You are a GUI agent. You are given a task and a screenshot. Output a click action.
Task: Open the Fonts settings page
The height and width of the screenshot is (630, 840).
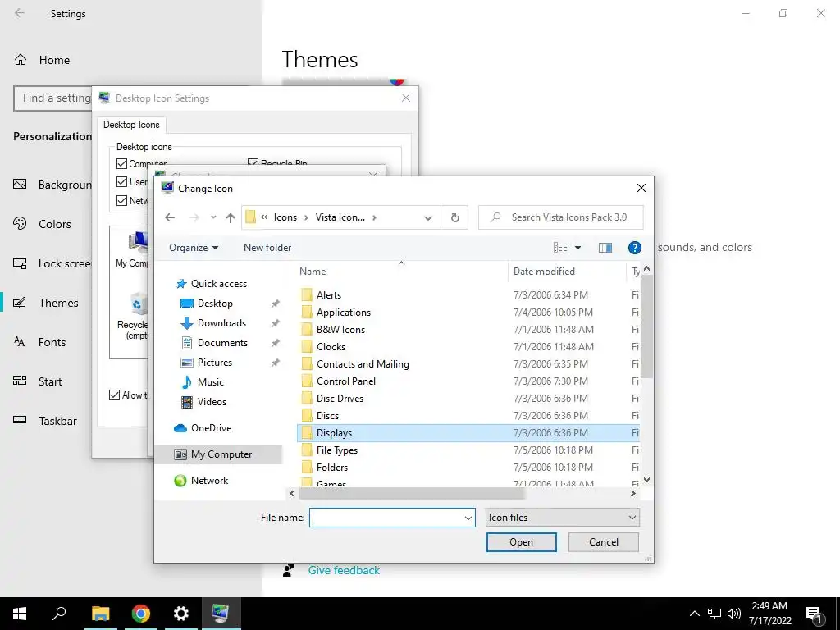click(x=52, y=342)
